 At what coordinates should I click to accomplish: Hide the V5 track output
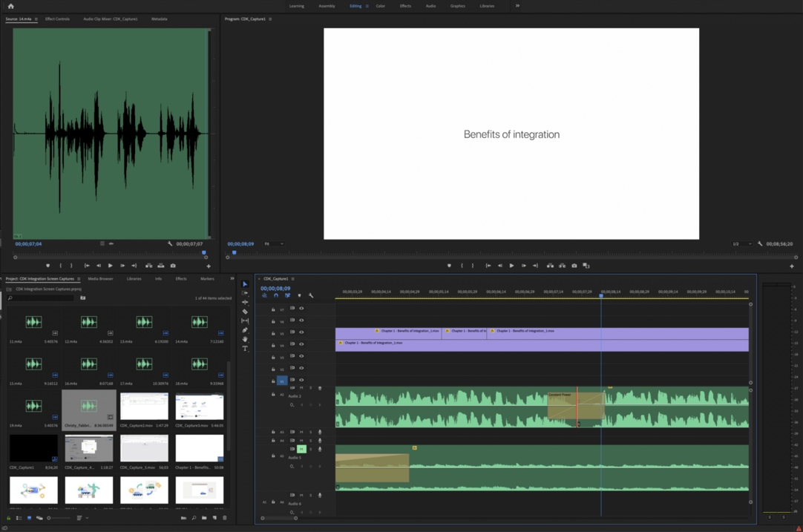click(x=301, y=332)
